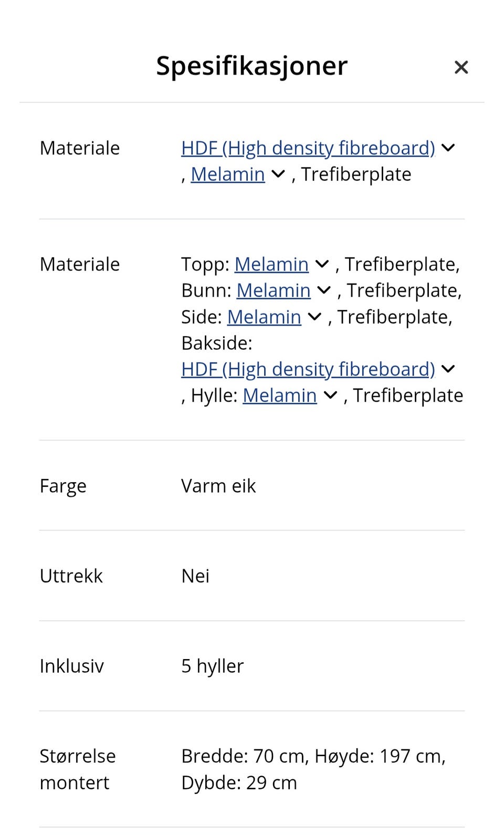Open the Bunn Melamin link
The image size is (504, 835).
pos(273,290)
